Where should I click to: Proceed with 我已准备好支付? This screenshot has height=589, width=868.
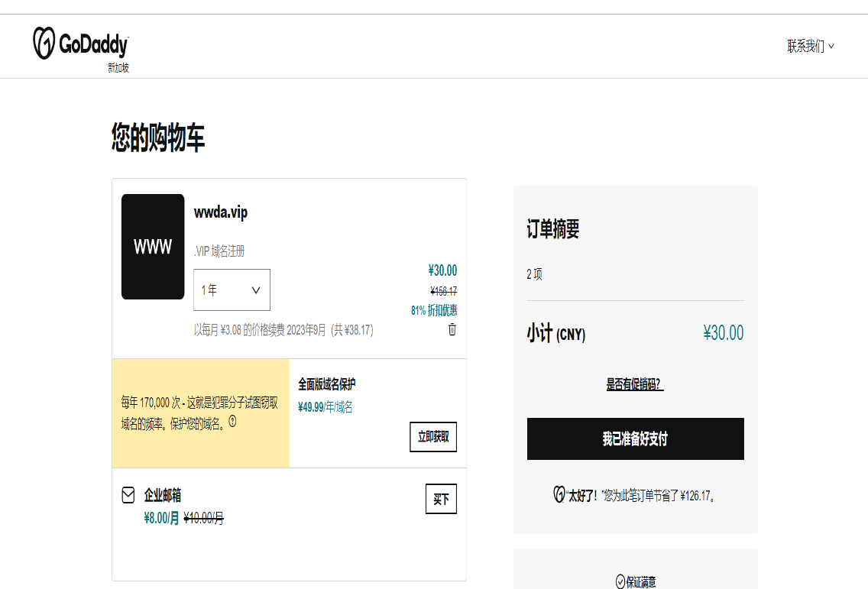point(635,439)
